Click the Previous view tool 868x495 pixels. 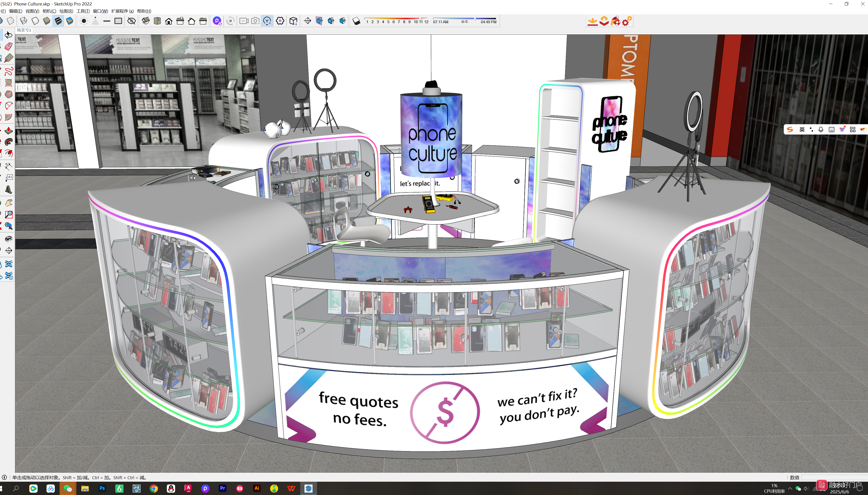(x=8, y=226)
